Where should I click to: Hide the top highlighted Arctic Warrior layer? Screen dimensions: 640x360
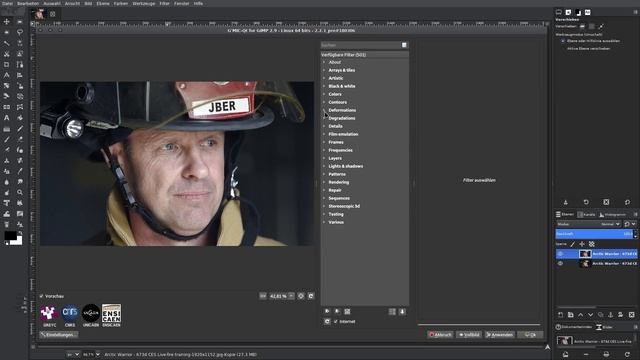560,254
